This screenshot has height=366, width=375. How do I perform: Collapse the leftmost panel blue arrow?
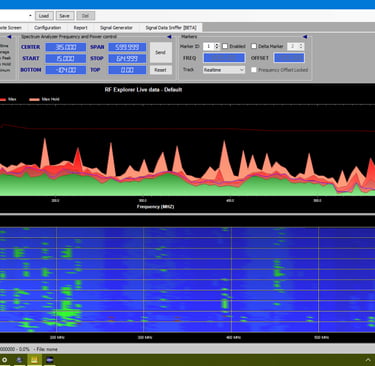[9, 37]
